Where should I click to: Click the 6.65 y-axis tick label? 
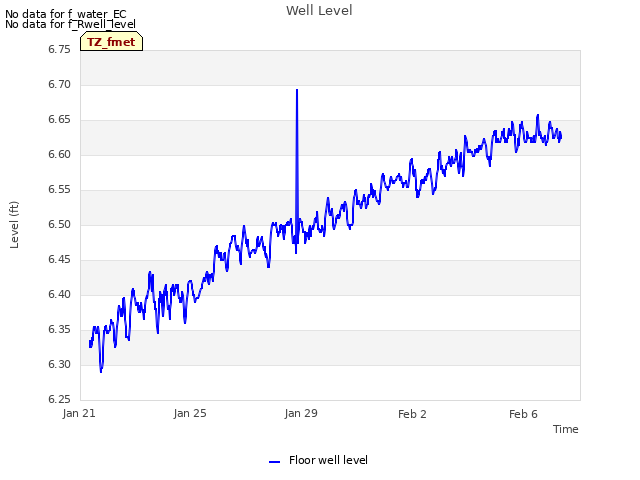click(x=60, y=120)
